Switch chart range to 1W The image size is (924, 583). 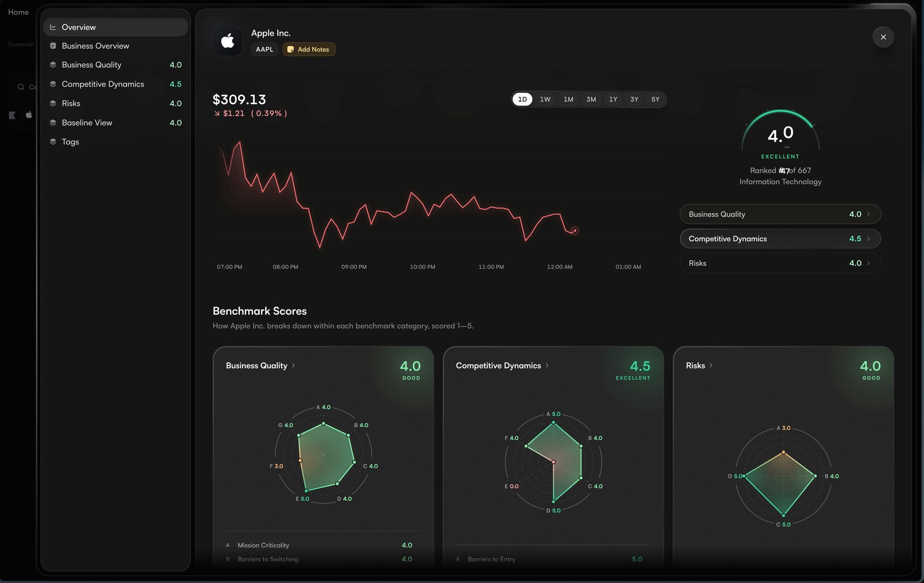pyautogui.click(x=545, y=99)
